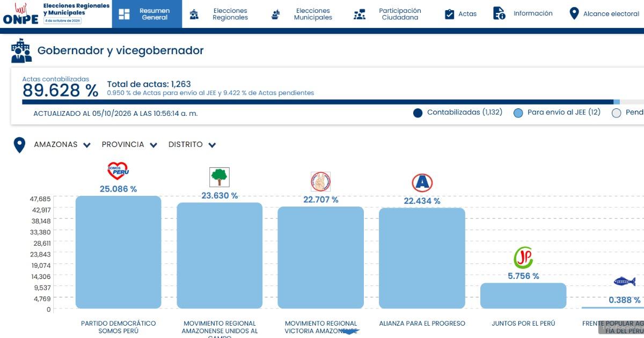
Task: Click the Alianza para el Progreso bar
Action: [x=422, y=258]
